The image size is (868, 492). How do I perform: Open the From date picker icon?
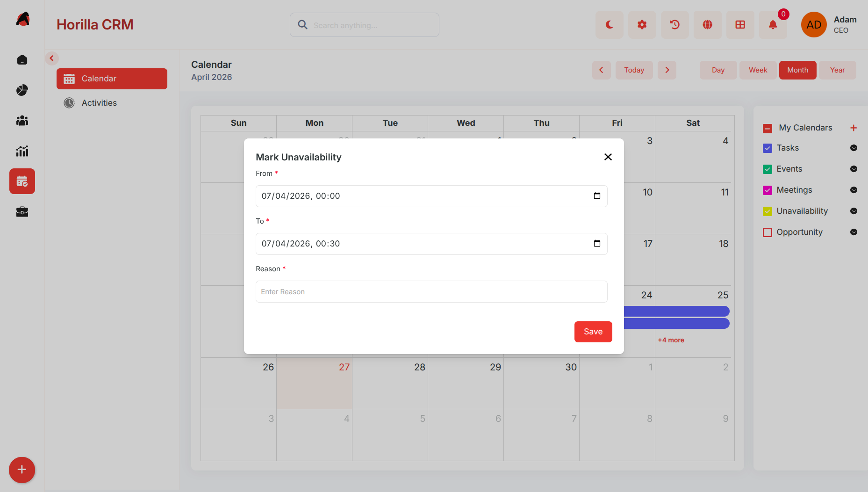597,196
